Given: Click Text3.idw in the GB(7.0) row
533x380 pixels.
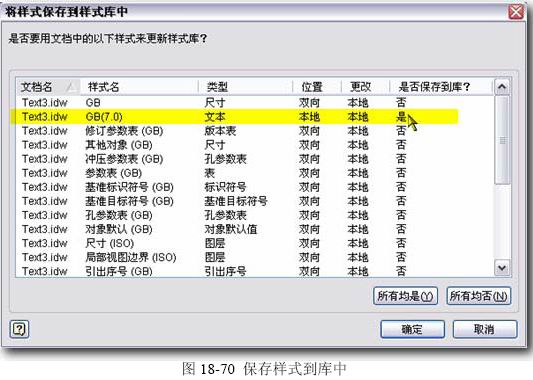Looking at the screenshot, I should click(x=45, y=117).
